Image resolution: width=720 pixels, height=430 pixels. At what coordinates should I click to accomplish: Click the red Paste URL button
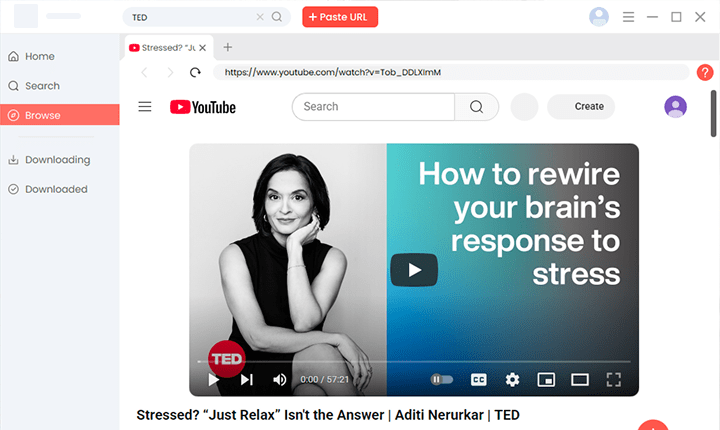coord(340,17)
